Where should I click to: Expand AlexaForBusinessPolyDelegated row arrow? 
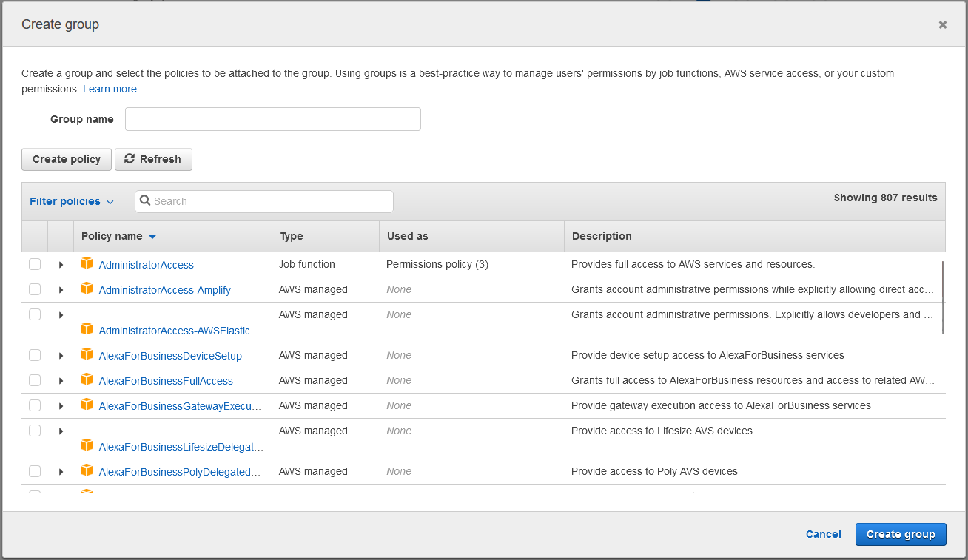point(61,472)
